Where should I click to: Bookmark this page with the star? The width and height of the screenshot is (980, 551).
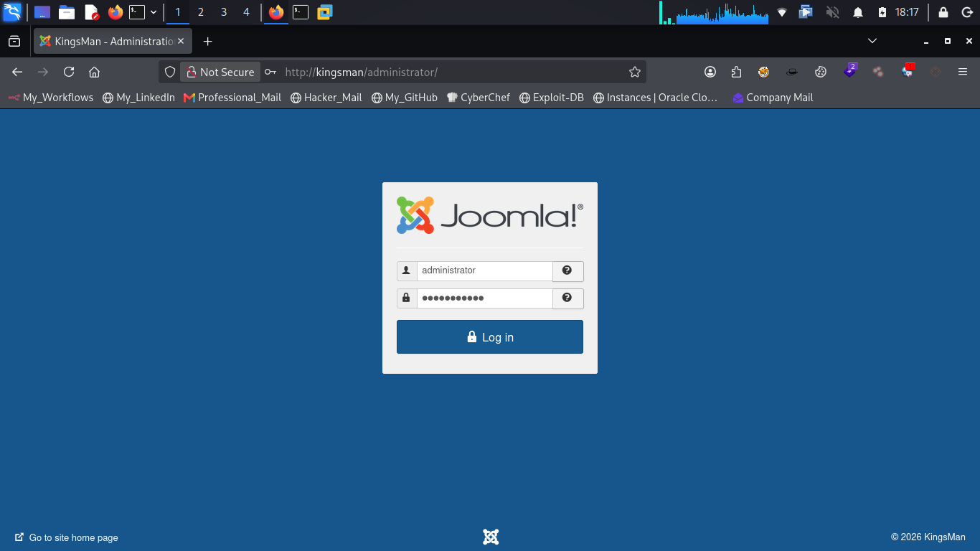coord(635,72)
